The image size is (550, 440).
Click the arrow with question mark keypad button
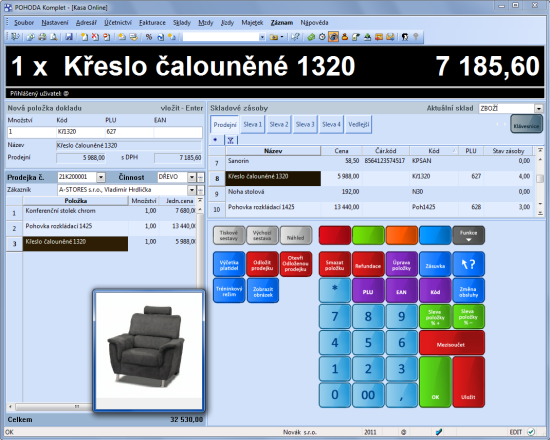[x=468, y=264]
